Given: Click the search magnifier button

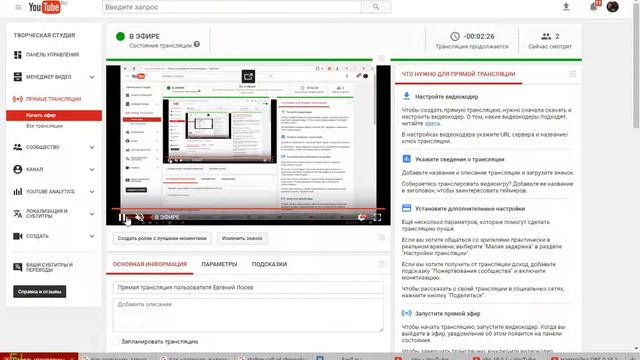Looking at the screenshot, I should pyautogui.click(x=376, y=7).
